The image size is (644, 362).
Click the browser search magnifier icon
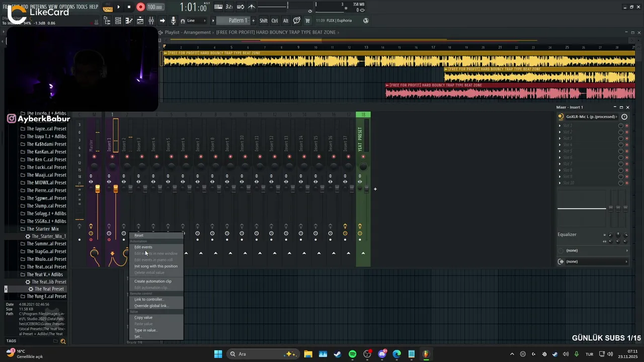click(63, 341)
